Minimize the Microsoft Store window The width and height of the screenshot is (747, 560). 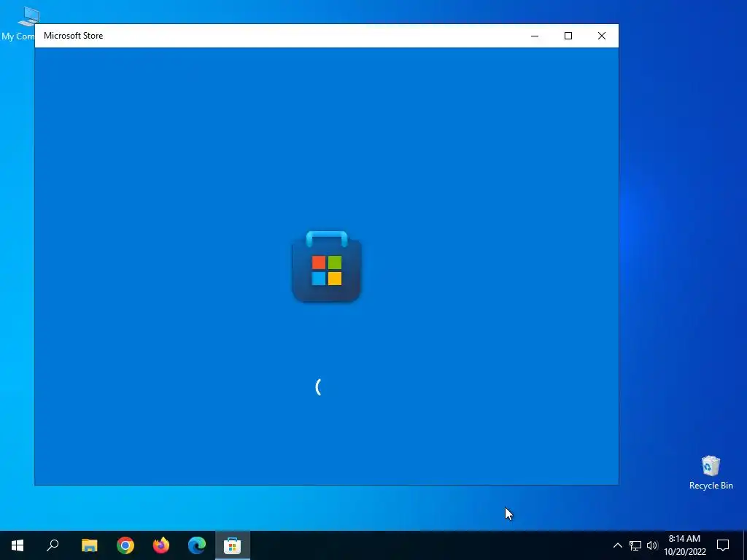point(535,36)
